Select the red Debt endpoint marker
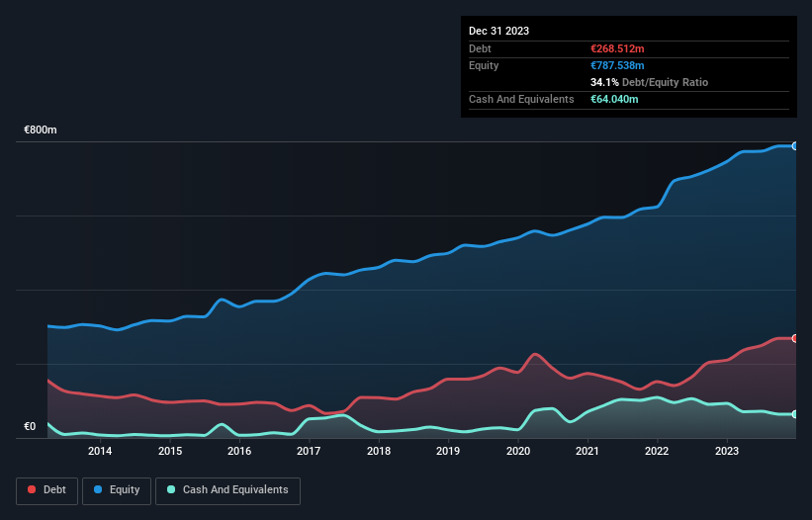812x520 pixels. [x=795, y=338]
